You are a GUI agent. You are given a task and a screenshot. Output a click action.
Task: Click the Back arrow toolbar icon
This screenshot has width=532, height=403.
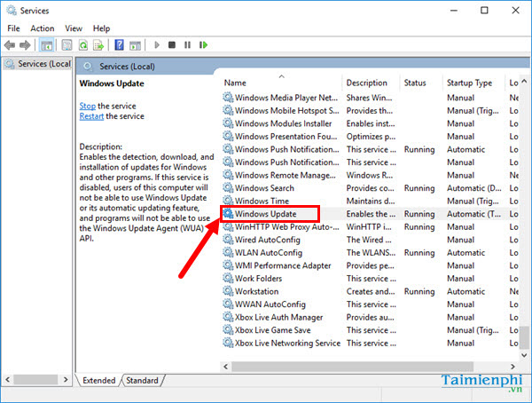(x=10, y=45)
